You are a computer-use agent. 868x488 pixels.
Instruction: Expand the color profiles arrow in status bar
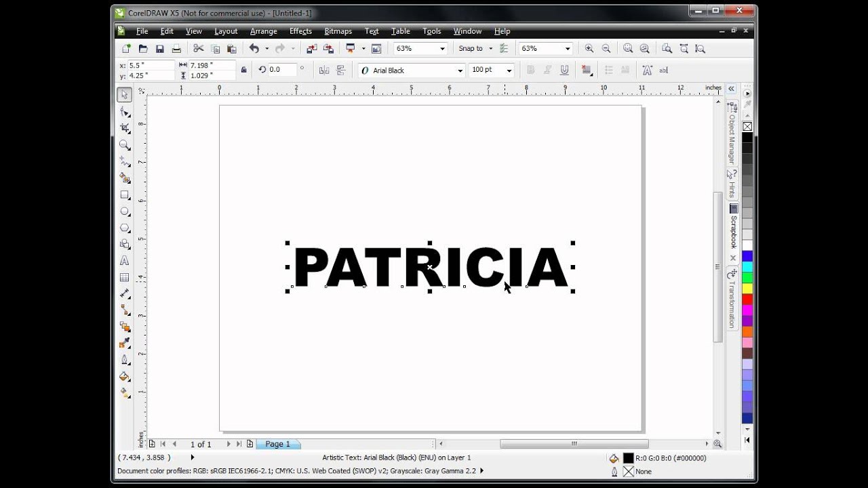[482, 471]
